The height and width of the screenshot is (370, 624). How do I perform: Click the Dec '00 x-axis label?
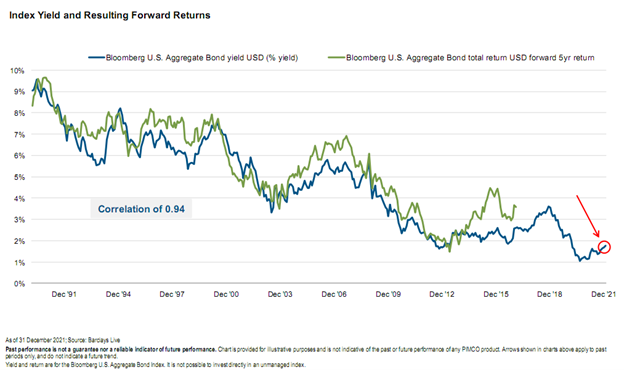(226, 294)
